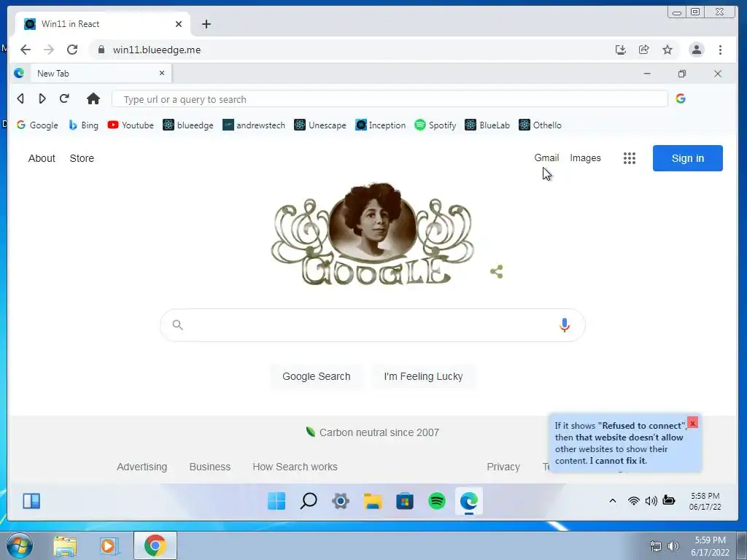
Task: Bookmark this page with the star icon
Action: coord(667,50)
